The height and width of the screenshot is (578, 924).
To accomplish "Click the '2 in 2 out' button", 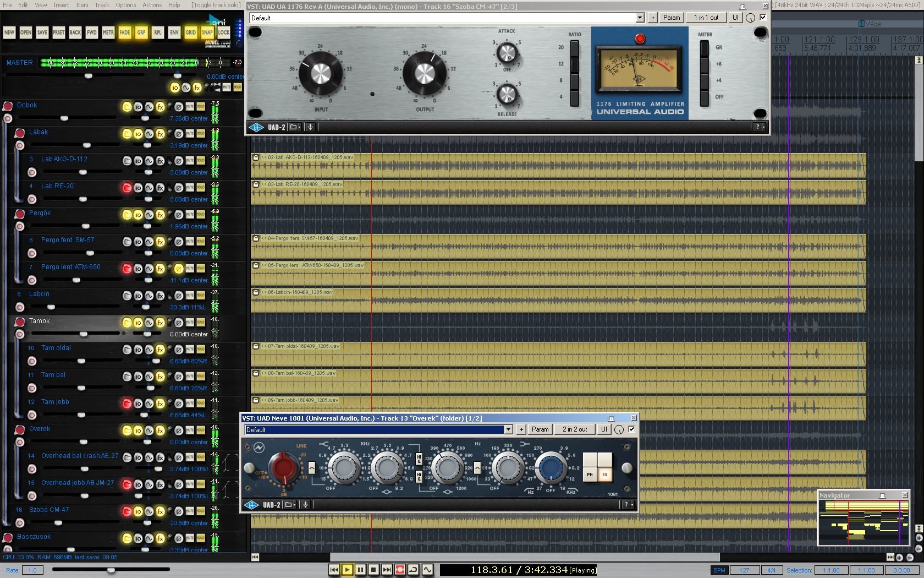I will pos(575,429).
